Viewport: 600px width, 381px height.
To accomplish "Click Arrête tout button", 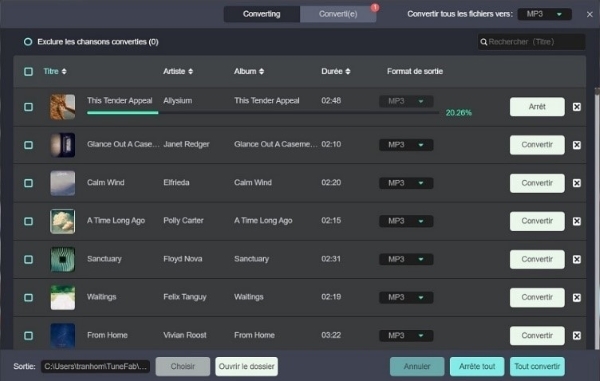I will pos(477,366).
